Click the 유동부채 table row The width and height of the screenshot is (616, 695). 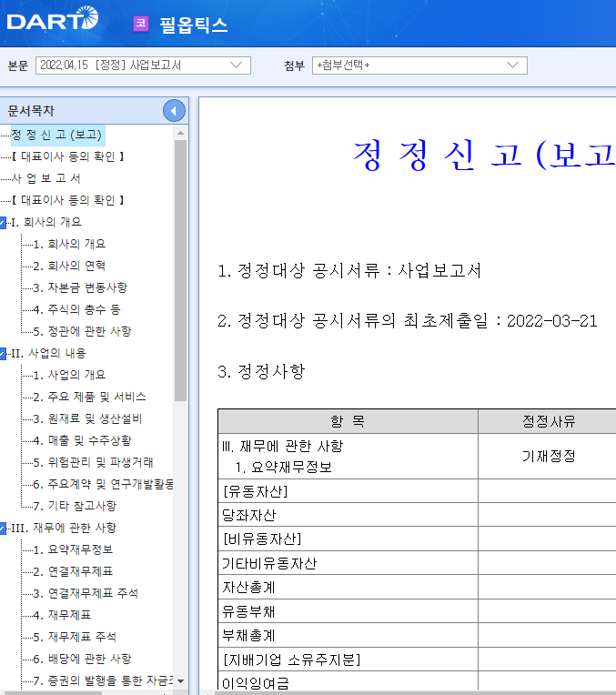[x=417, y=611]
